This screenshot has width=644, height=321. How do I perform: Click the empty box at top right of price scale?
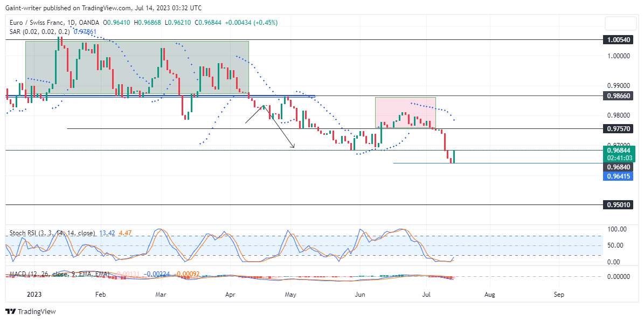621,24
